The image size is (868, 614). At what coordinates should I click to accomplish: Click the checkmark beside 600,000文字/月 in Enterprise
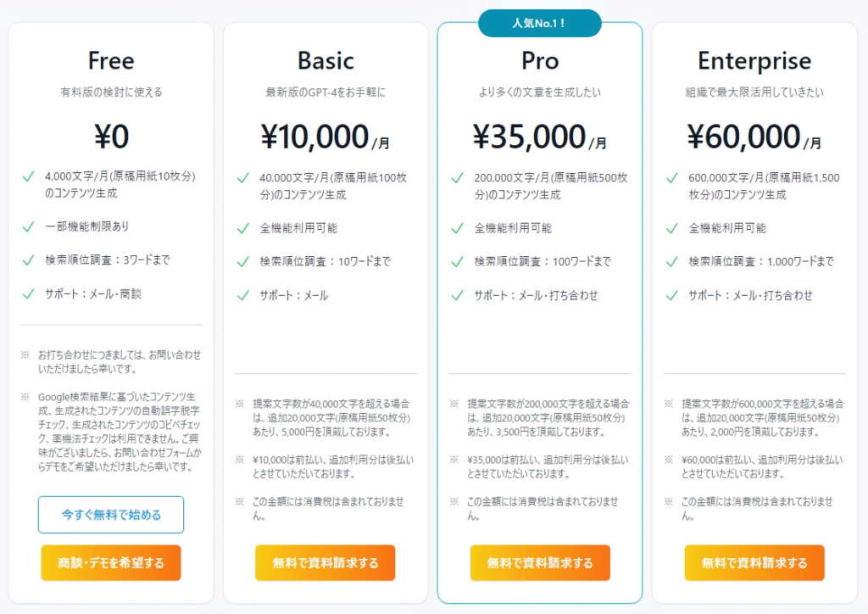tap(672, 178)
